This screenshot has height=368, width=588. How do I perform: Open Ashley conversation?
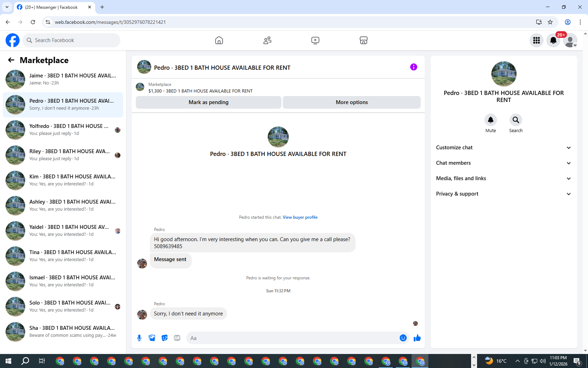63,205
